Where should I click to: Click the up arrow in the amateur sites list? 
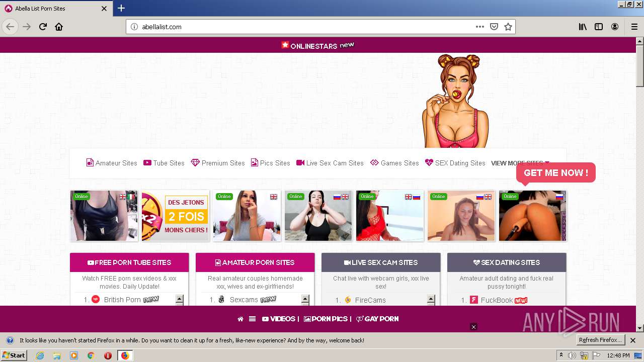tap(305, 299)
